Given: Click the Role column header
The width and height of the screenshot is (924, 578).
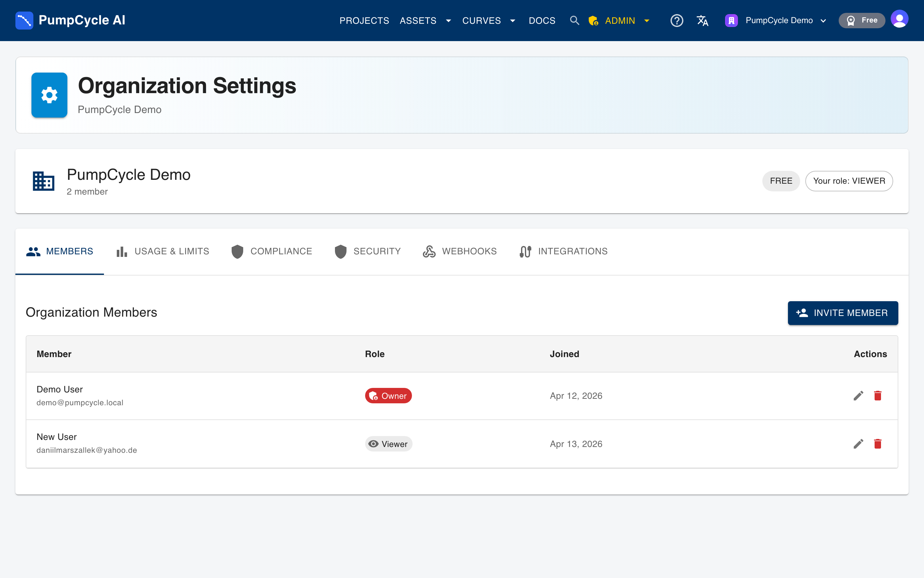Looking at the screenshot, I should point(374,354).
